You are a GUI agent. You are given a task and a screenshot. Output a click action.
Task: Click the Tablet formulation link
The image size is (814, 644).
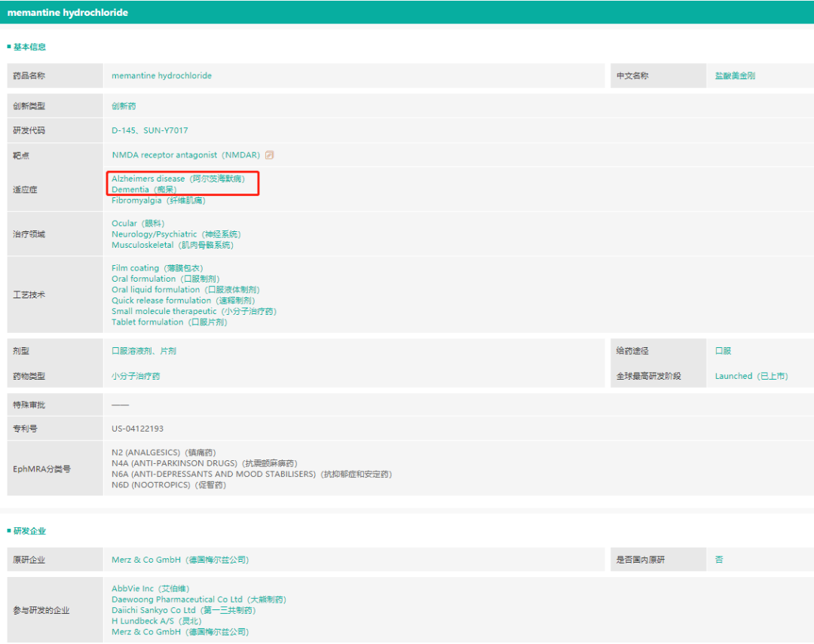pyautogui.click(x=169, y=322)
